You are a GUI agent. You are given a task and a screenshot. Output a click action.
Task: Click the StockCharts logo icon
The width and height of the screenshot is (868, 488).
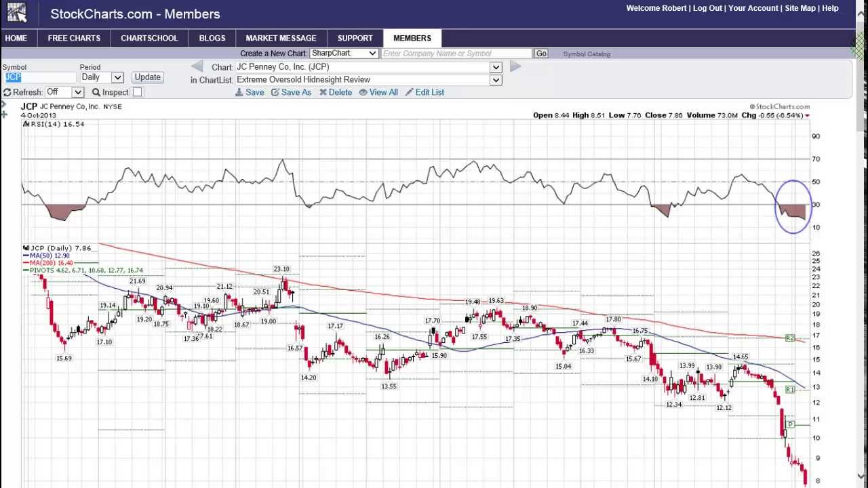click(17, 12)
